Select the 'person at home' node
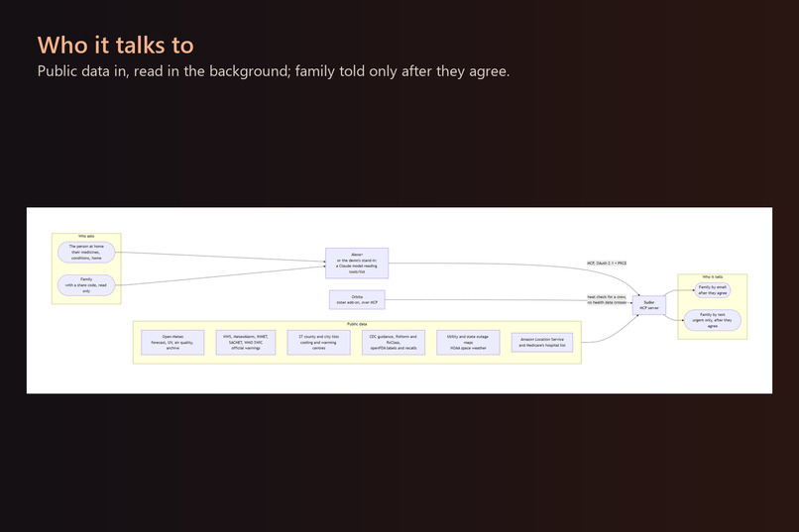The image size is (799, 532). click(x=86, y=252)
